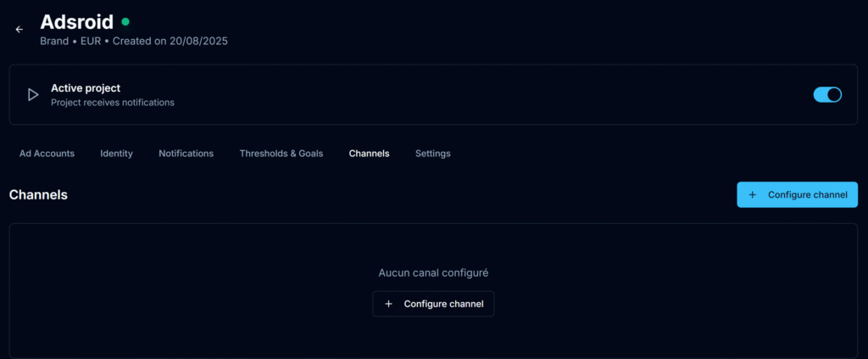Select the Channels tab
This screenshot has height=359, width=868.
pos(370,154)
